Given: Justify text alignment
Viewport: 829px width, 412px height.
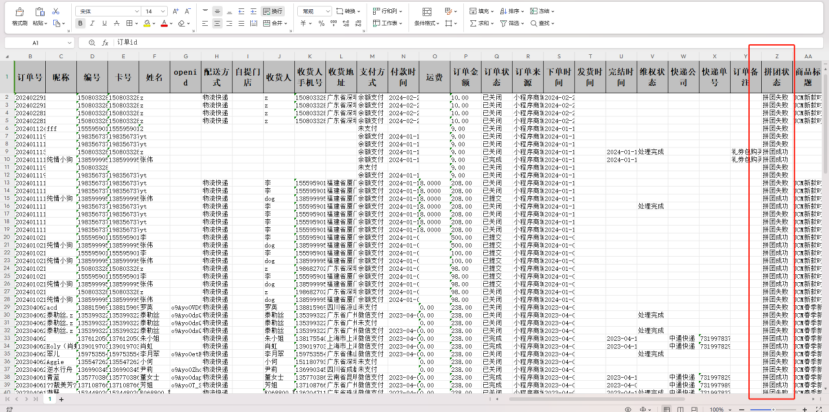Looking at the screenshot, I should click(x=241, y=23).
